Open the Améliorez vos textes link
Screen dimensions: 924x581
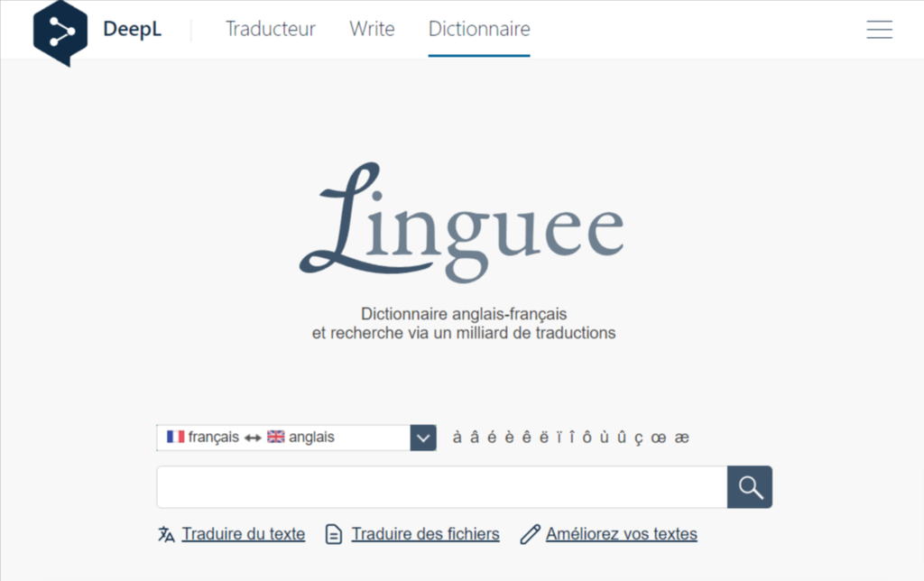click(x=621, y=533)
